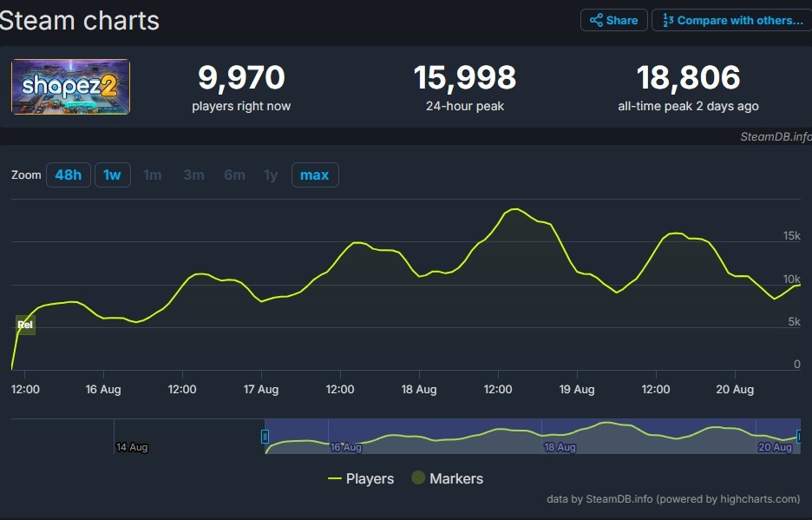
Task: Click the 15,998 24-hour peak value
Action: [x=465, y=77]
